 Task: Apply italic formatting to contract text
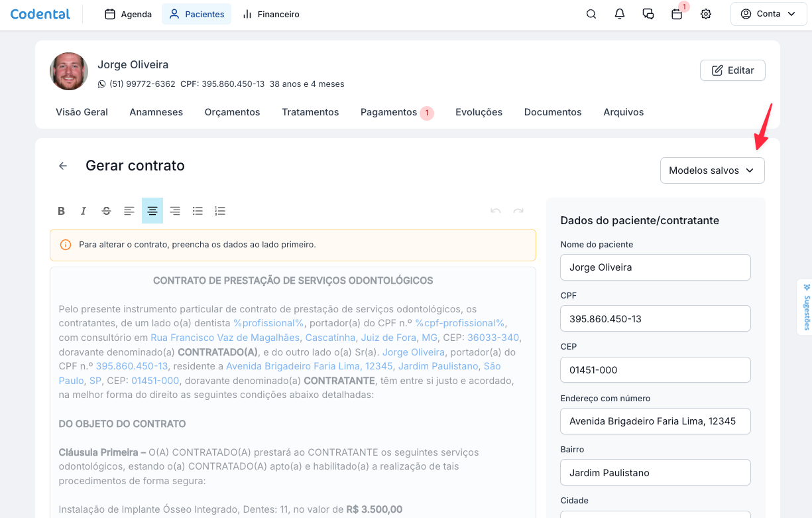[x=84, y=211]
